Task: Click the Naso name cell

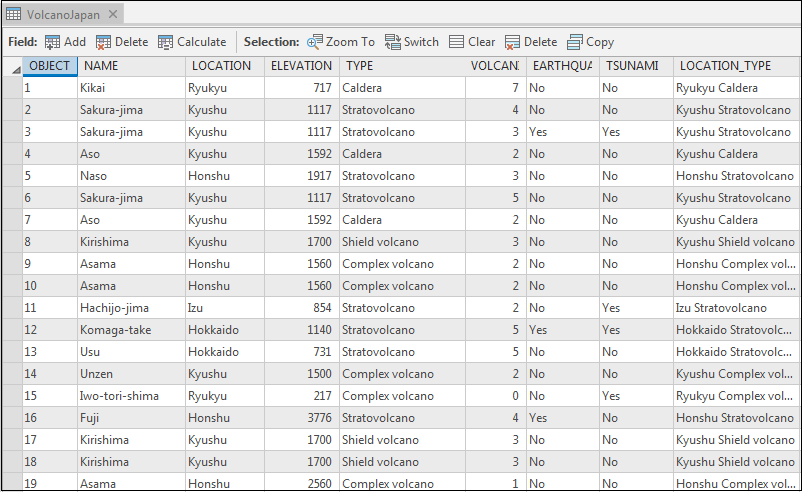Action: [131, 176]
